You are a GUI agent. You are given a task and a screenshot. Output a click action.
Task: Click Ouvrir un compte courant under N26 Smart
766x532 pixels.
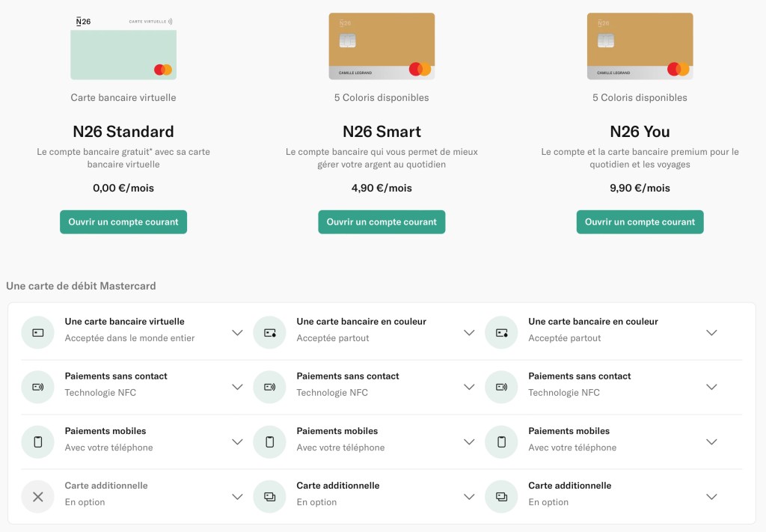tap(382, 222)
